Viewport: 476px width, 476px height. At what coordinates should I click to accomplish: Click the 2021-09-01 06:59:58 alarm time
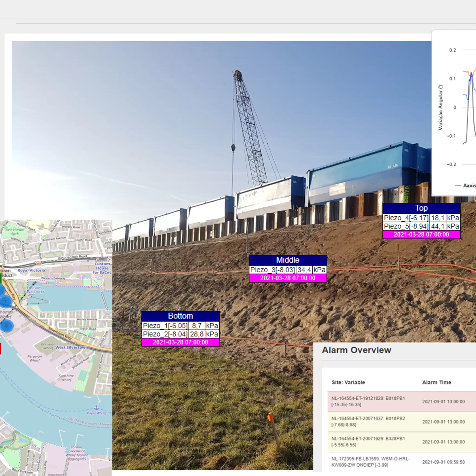443,462
